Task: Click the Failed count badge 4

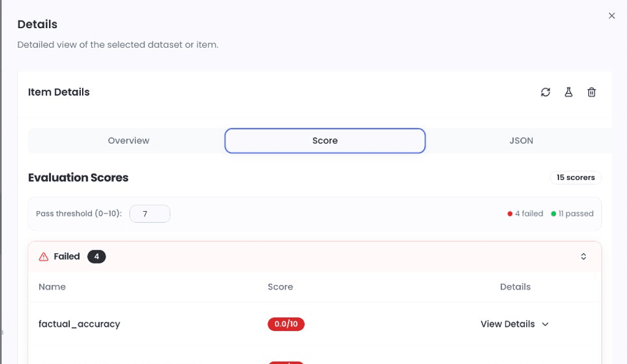Action: coord(96,256)
